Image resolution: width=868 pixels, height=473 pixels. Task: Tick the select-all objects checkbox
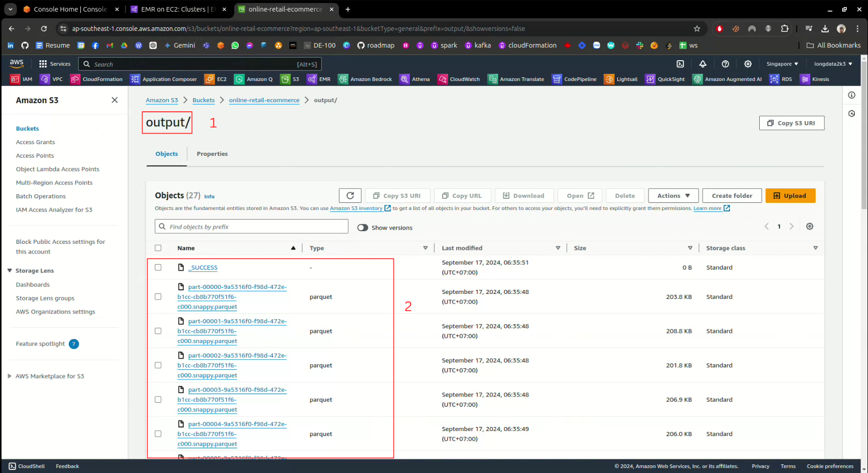pyautogui.click(x=158, y=248)
